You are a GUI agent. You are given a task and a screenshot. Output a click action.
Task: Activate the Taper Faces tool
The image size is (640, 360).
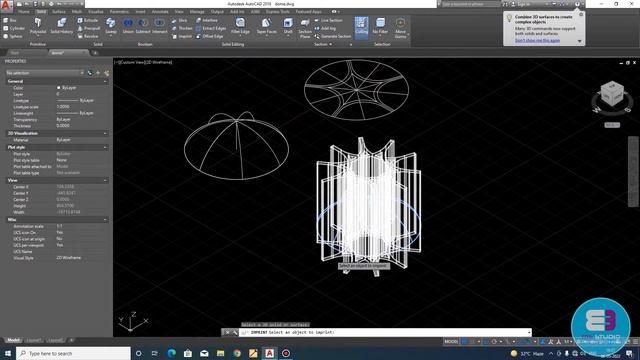pyautogui.click(x=267, y=26)
